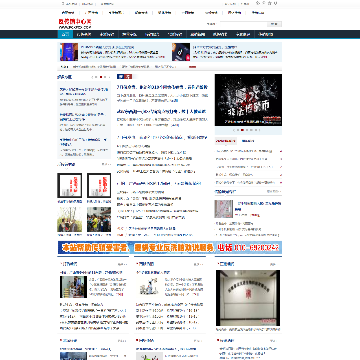Viewport: 360px width, 360px height.
Task: Open the indoor shop photo in lower-left section
Action: [73, 287]
